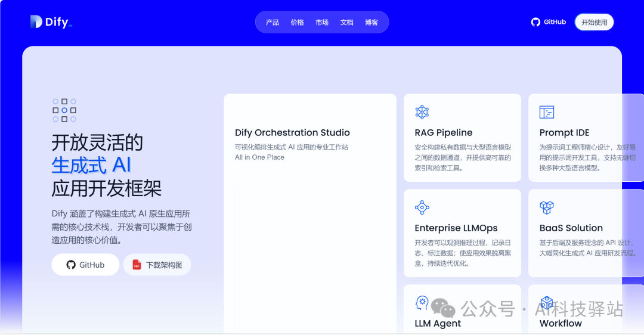Open the Prompt IDE card title
Image resolution: width=644 pixels, height=335 pixels.
[x=564, y=132]
